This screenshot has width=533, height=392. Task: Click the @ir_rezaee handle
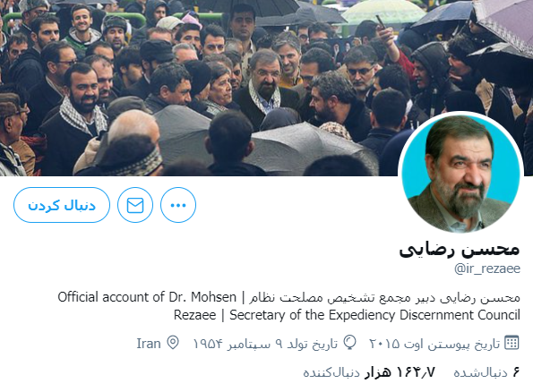coord(487,268)
